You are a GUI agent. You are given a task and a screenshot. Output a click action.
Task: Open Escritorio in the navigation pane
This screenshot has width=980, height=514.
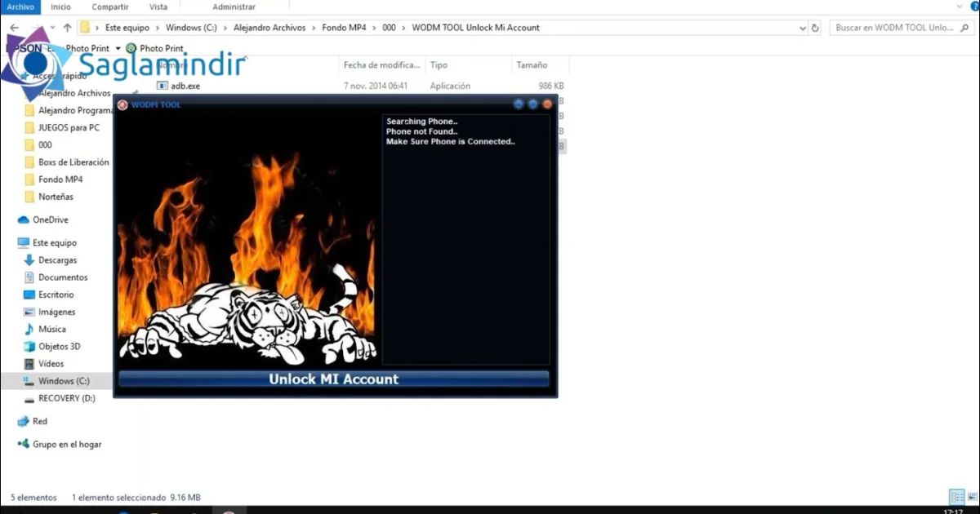(x=56, y=295)
